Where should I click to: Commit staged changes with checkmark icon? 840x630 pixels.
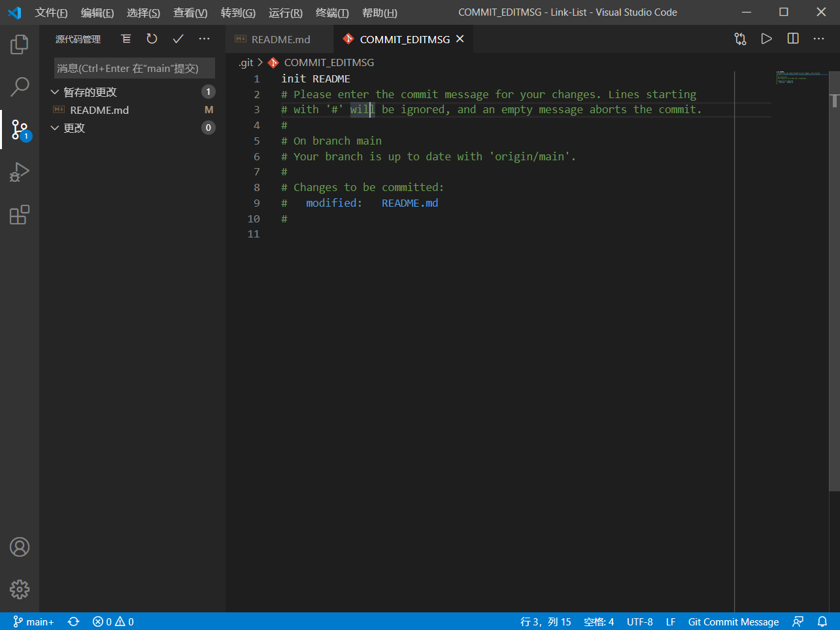tap(178, 39)
